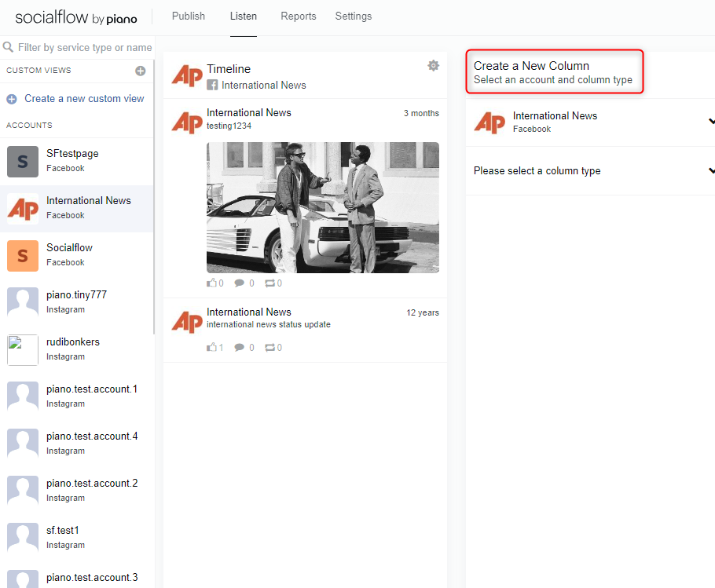This screenshot has height=588, width=715.
Task: Select the piano.test.account.2 Instagram account
Action: pos(77,491)
